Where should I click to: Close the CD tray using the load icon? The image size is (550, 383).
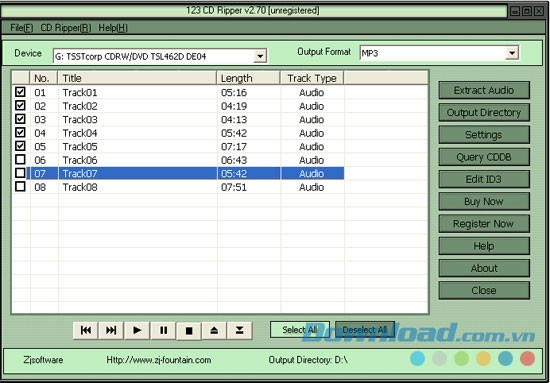(x=240, y=330)
